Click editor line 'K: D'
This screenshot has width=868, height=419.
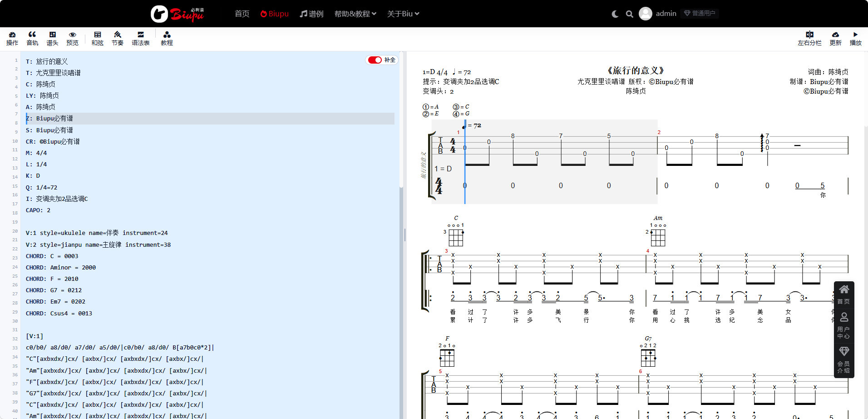point(33,176)
